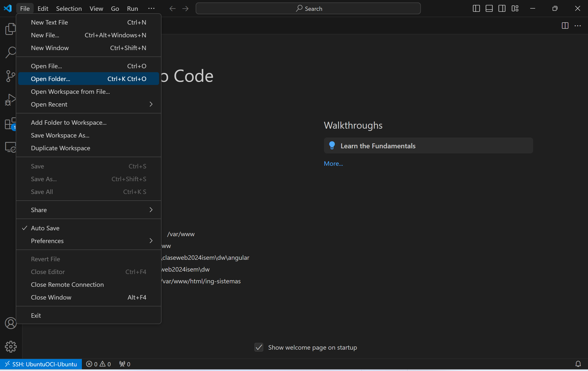Expand the Open Recent submenu
Image resolution: width=588 pixels, height=371 pixels.
(x=88, y=104)
